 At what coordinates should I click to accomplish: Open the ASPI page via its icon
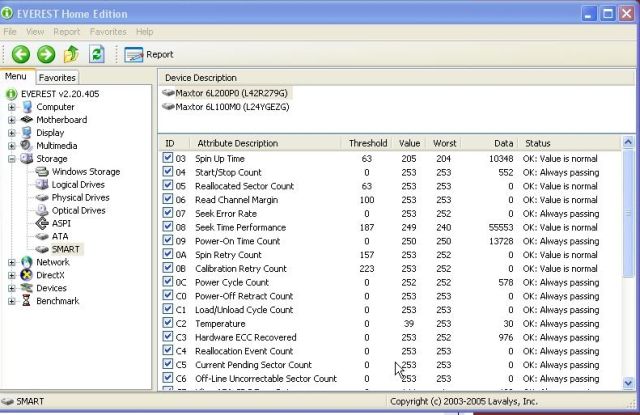(42, 223)
